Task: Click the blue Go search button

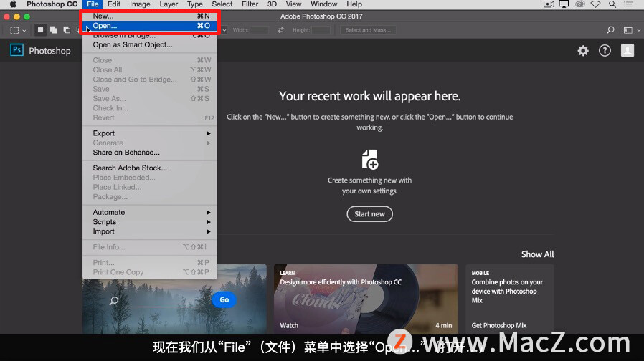Action: [x=224, y=300]
